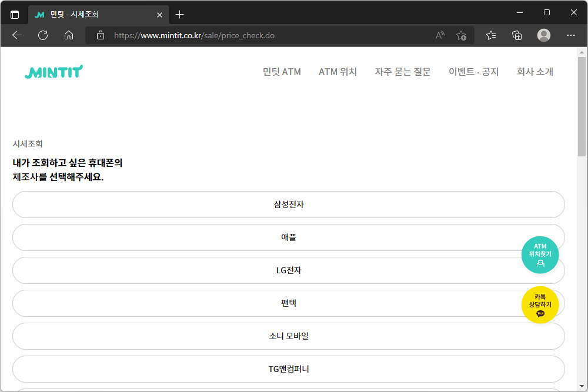Activate the Read aloud icon
588x392 pixels.
coord(440,35)
